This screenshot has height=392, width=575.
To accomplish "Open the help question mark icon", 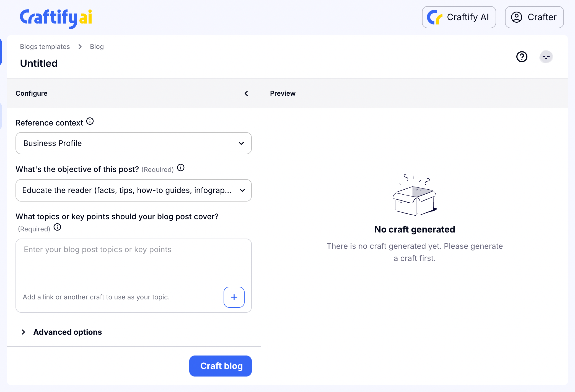I will point(522,57).
